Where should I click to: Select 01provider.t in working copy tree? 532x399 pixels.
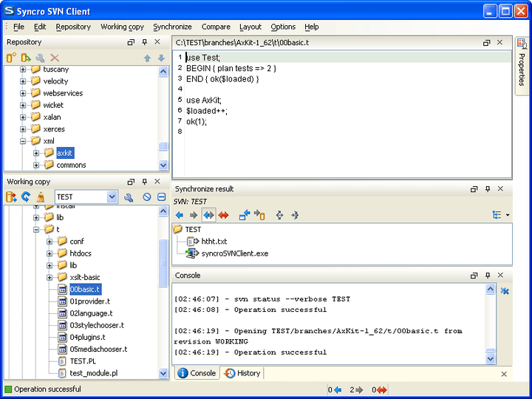pos(89,301)
